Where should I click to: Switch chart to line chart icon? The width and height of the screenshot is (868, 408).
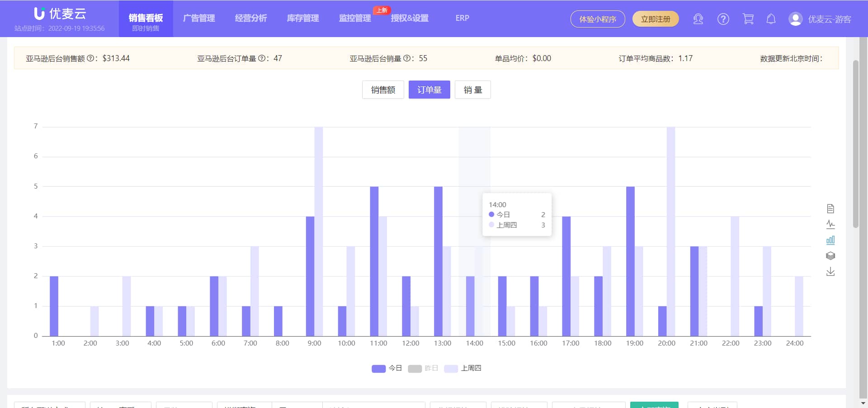pos(830,224)
